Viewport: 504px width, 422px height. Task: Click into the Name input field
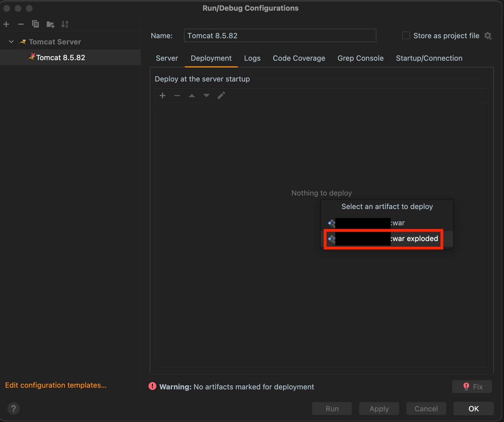point(280,36)
